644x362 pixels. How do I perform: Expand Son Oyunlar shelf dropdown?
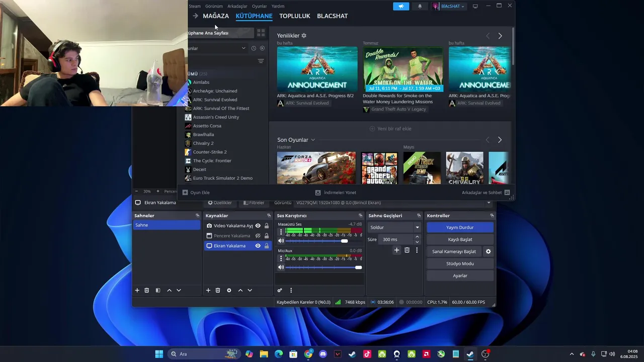click(313, 140)
